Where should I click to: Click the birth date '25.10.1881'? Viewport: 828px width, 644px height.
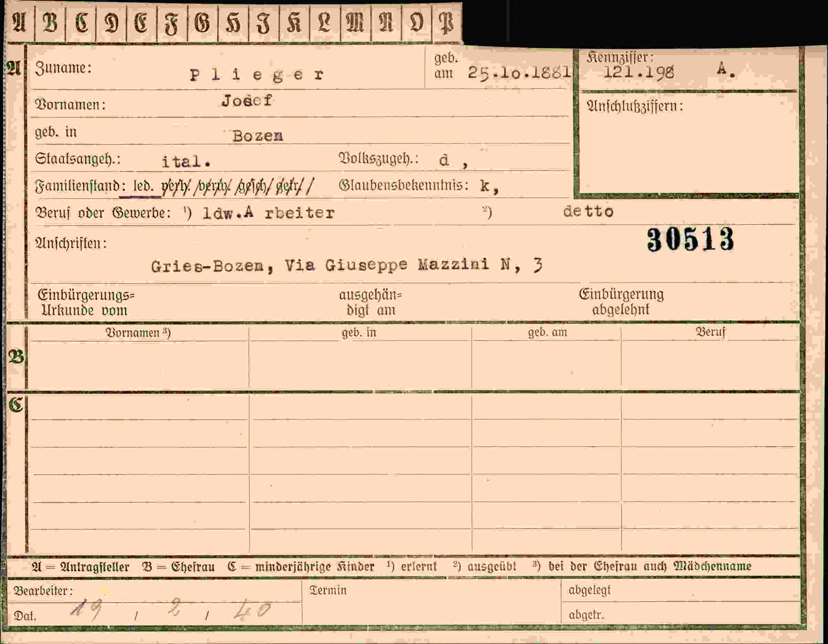tap(519, 72)
